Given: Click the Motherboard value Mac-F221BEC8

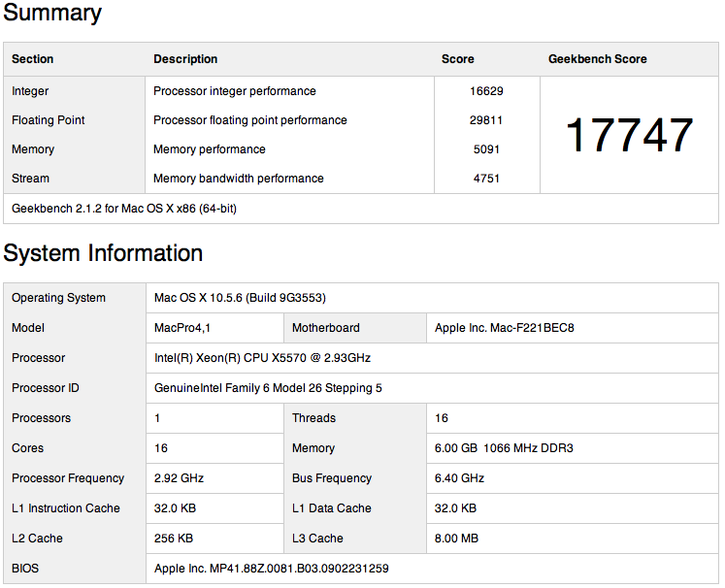Looking at the screenshot, I should 505,328.
